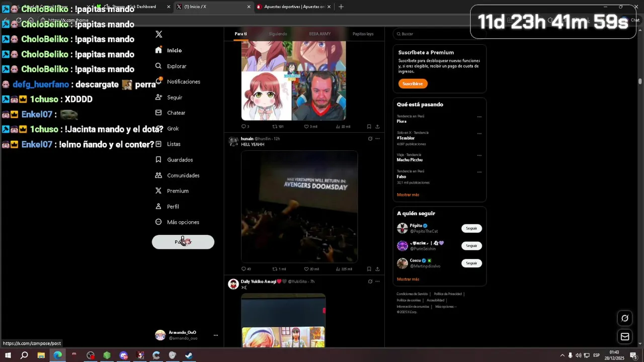Open the Machu Picchu trend
The width and height of the screenshot is (644, 362).
[x=410, y=160]
